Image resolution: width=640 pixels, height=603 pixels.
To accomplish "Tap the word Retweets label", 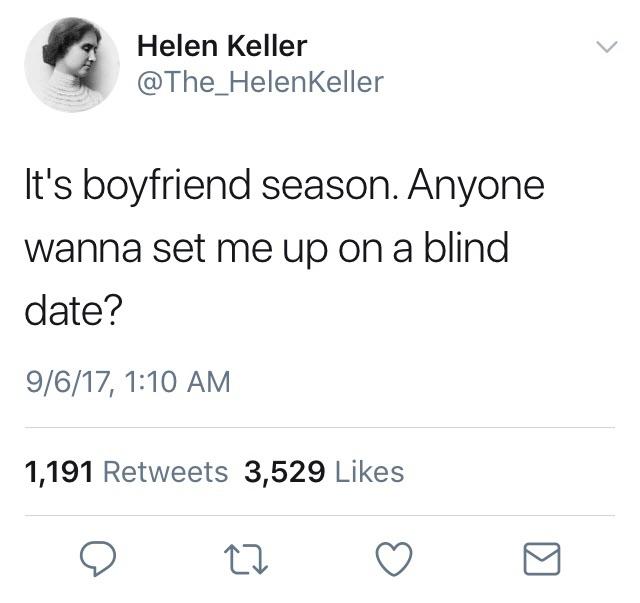I will click(x=165, y=472).
